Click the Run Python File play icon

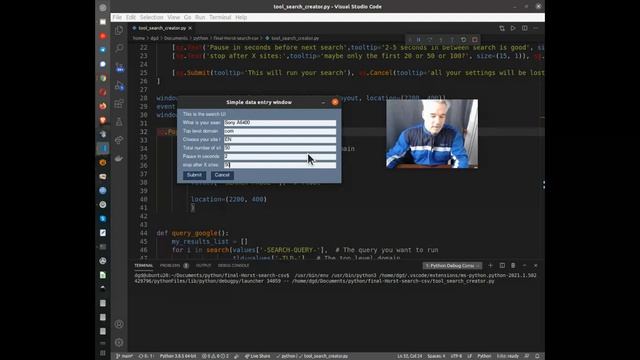(513, 28)
